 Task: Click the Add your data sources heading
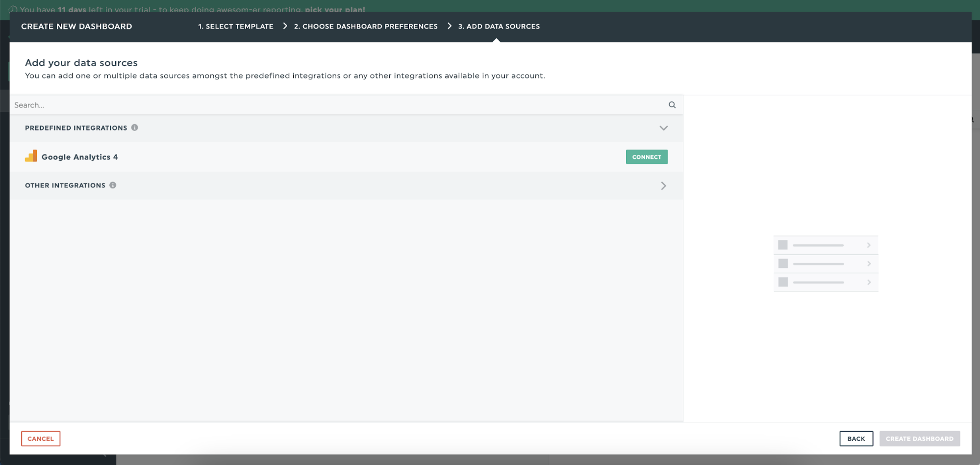pos(81,63)
